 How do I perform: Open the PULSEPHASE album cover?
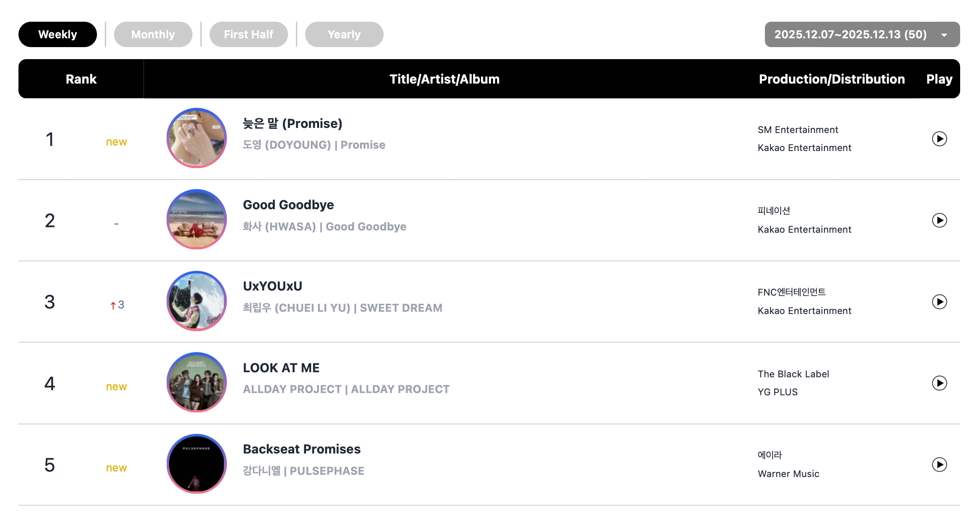(197, 464)
